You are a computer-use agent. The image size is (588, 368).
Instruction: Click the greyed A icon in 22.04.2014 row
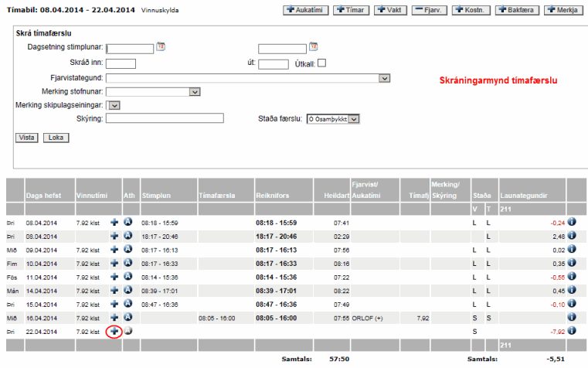point(127,330)
